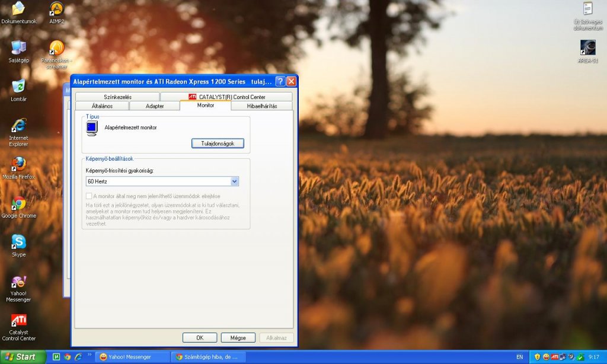Switch to the Hibaelhárítás tab
This screenshot has height=364, width=607.
[262, 106]
